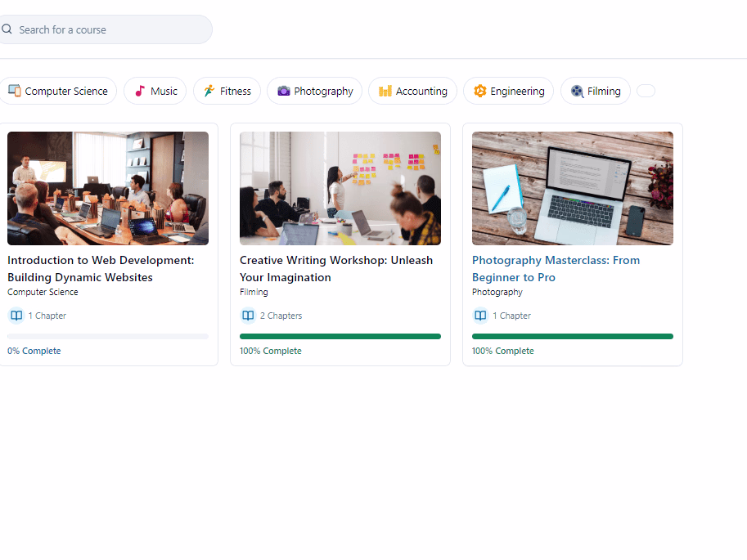Open Photography Masterclass course title link
Image resolution: width=747 pixels, height=560 pixels.
556,268
